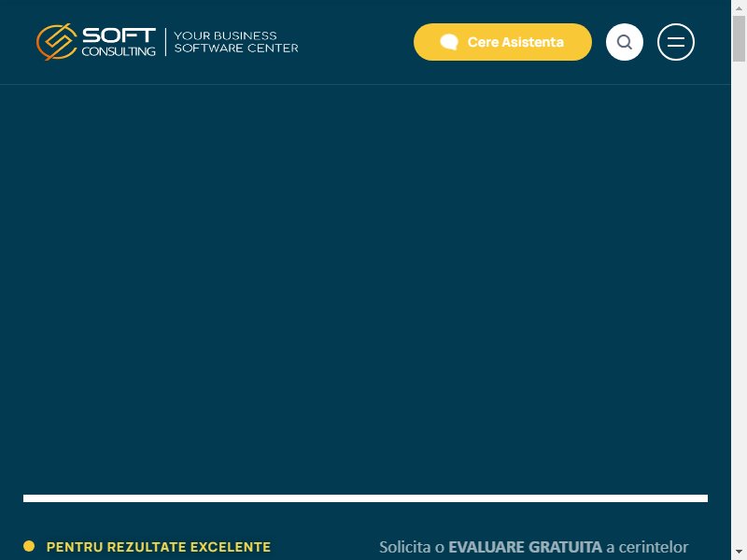The image size is (747, 560).
Task: Click the "EVALUARE GRATUITA" text
Action: pos(525,547)
